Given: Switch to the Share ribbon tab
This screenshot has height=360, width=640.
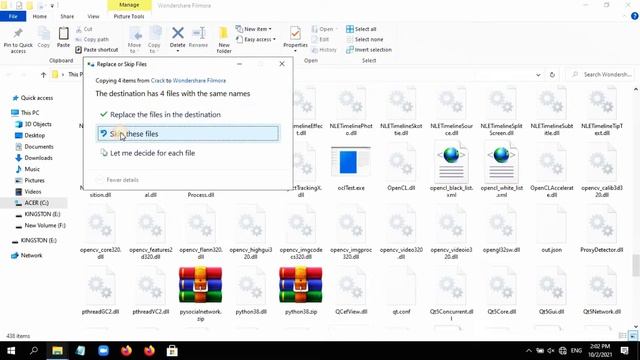Looking at the screenshot, I should coord(67,16).
